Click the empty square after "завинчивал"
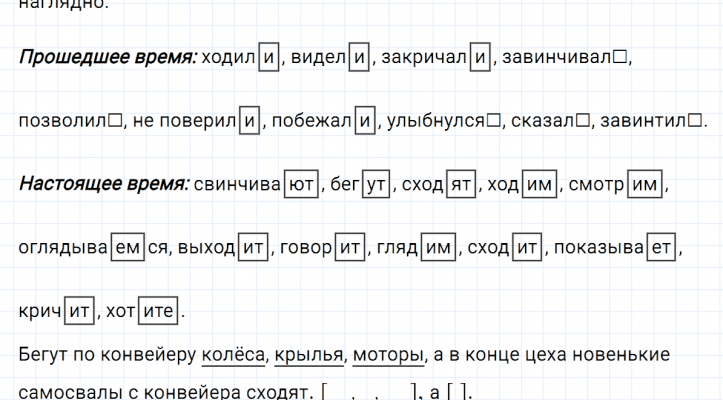The width and height of the screenshot is (723, 400). pos(621,58)
